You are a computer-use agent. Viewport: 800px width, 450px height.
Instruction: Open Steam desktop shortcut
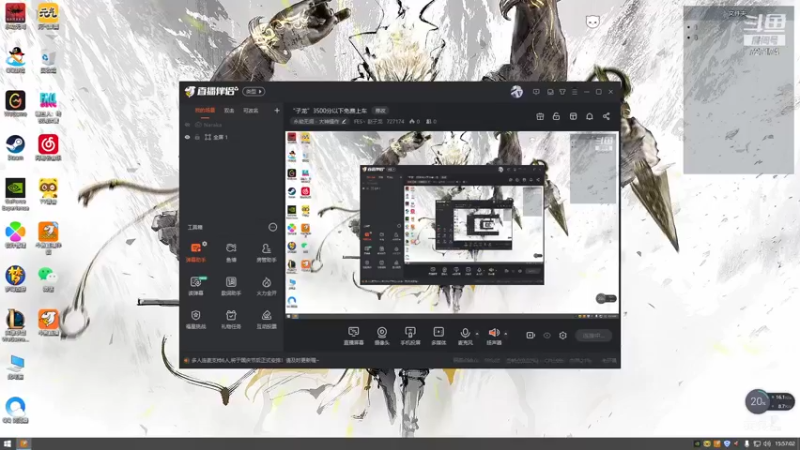click(x=15, y=147)
